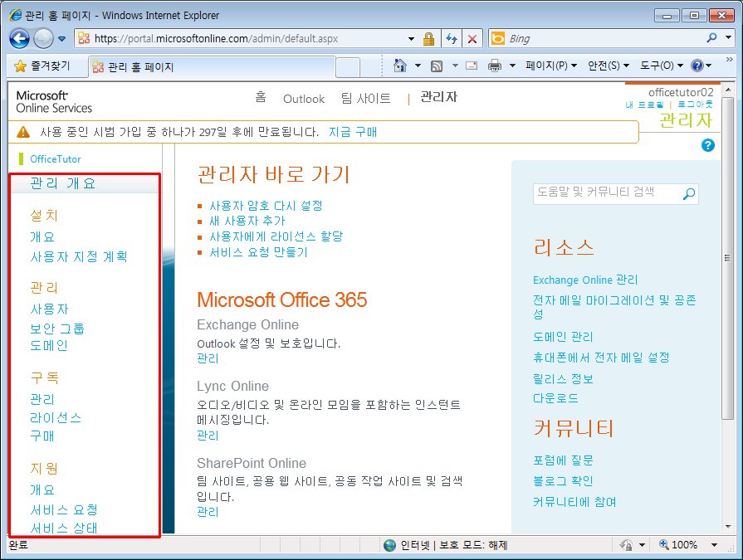Open the 팀 사이트 navigation tab
The height and width of the screenshot is (560, 743).
366,99
